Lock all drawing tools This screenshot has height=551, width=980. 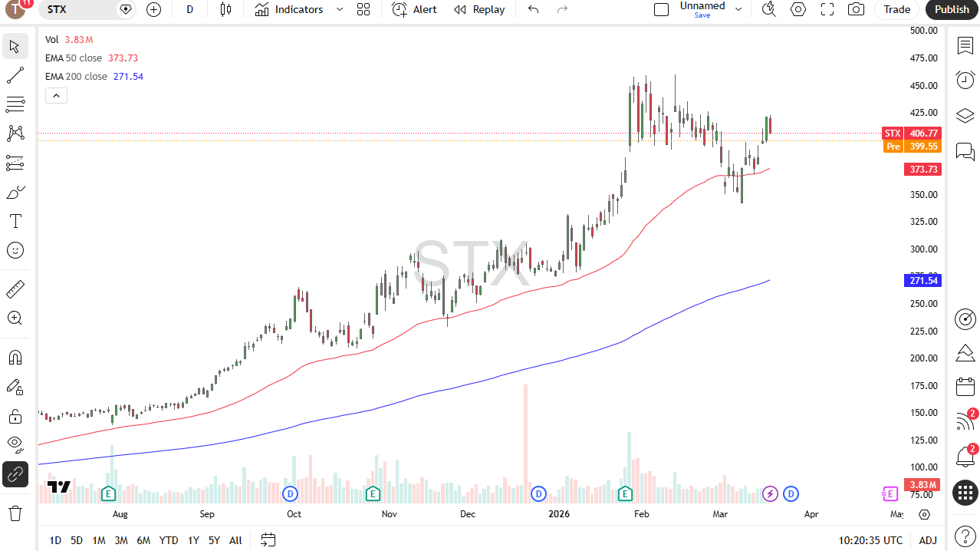tap(15, 416)
